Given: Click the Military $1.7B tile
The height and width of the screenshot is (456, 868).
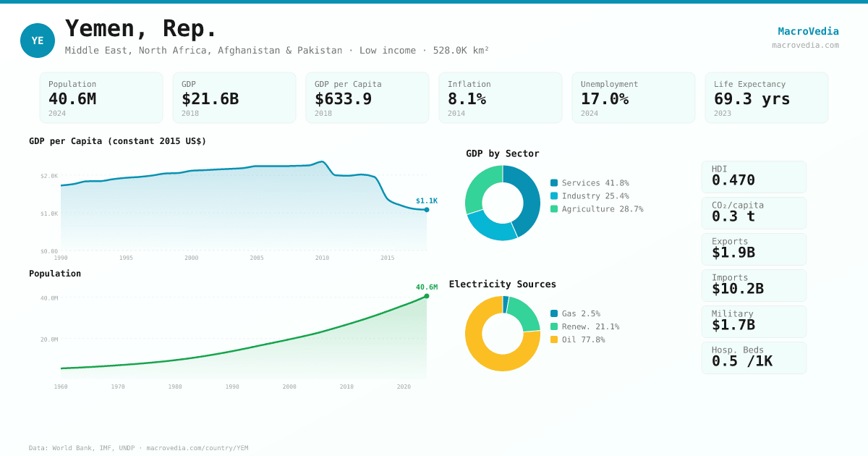Looking at the screenshot, I should 754,321.
